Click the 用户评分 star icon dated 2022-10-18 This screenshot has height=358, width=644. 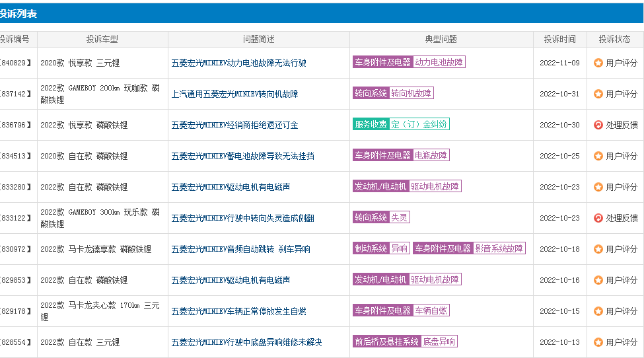[x=598, y=249]
